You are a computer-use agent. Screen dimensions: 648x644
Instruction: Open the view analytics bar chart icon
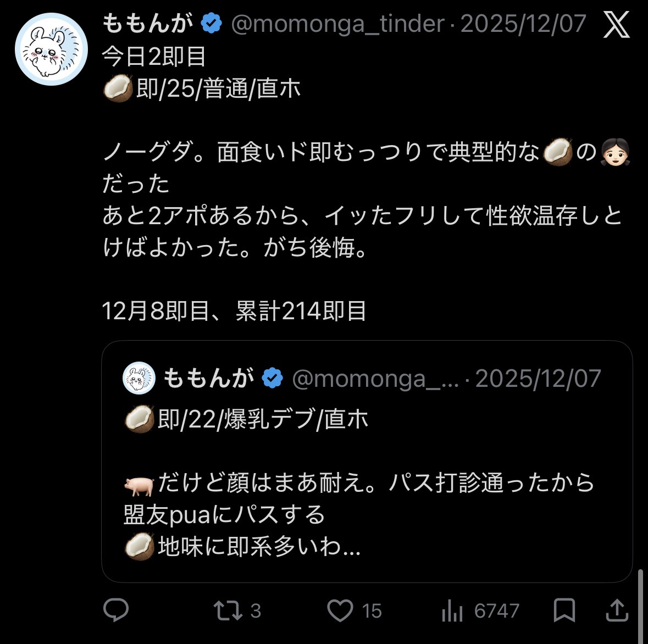point(452,610)
